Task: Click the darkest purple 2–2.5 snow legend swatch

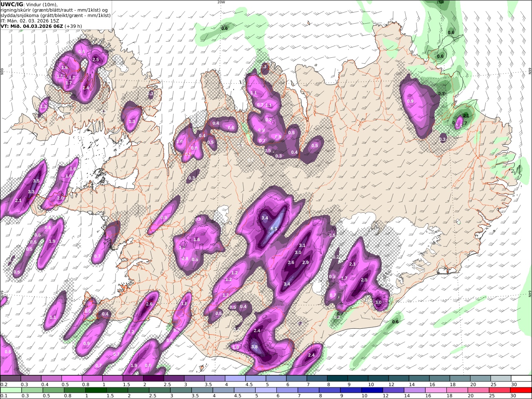Action: (x=153, y=378)
